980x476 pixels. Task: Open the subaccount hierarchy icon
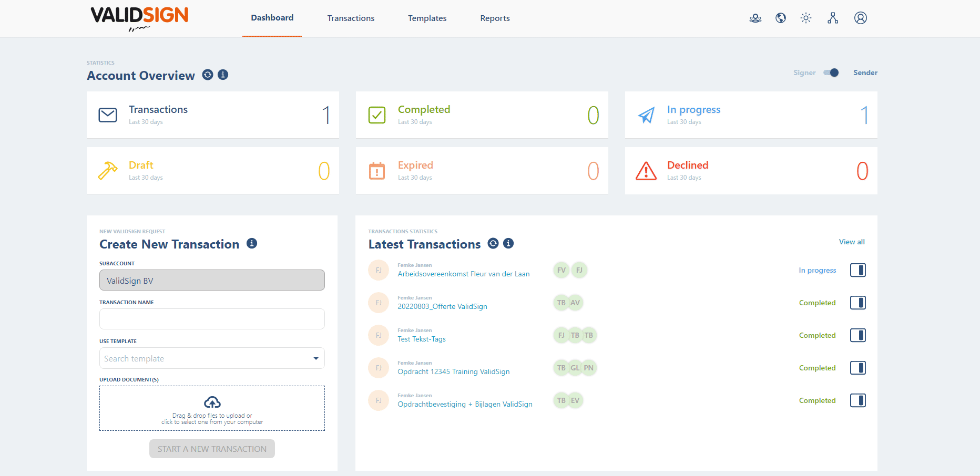[833, 18]
